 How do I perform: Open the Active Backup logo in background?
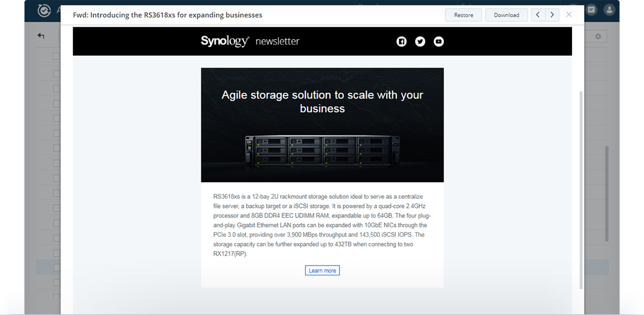44,10
